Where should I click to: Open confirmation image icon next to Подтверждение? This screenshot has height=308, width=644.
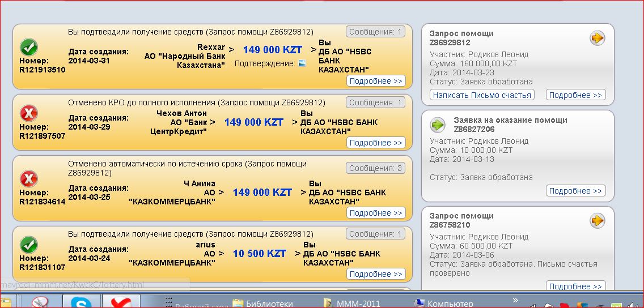tap(302, 63)
